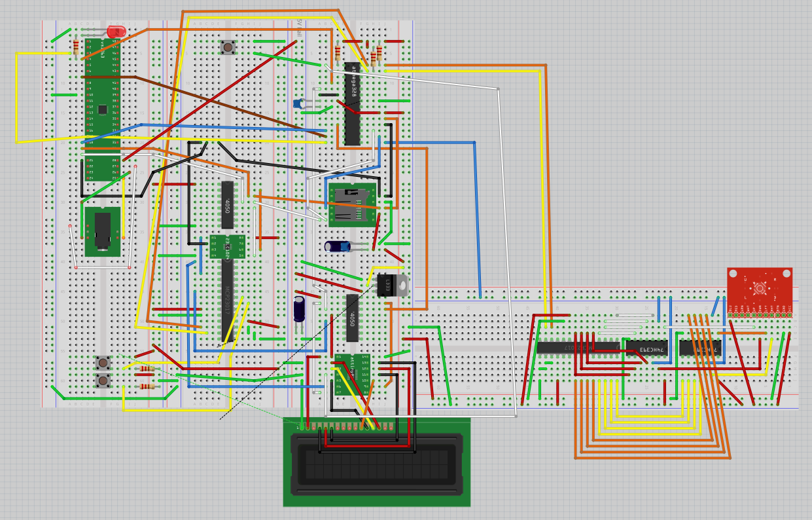
Task: Click the horizontal electrolytic capacitor
Action: pos(338,246)
